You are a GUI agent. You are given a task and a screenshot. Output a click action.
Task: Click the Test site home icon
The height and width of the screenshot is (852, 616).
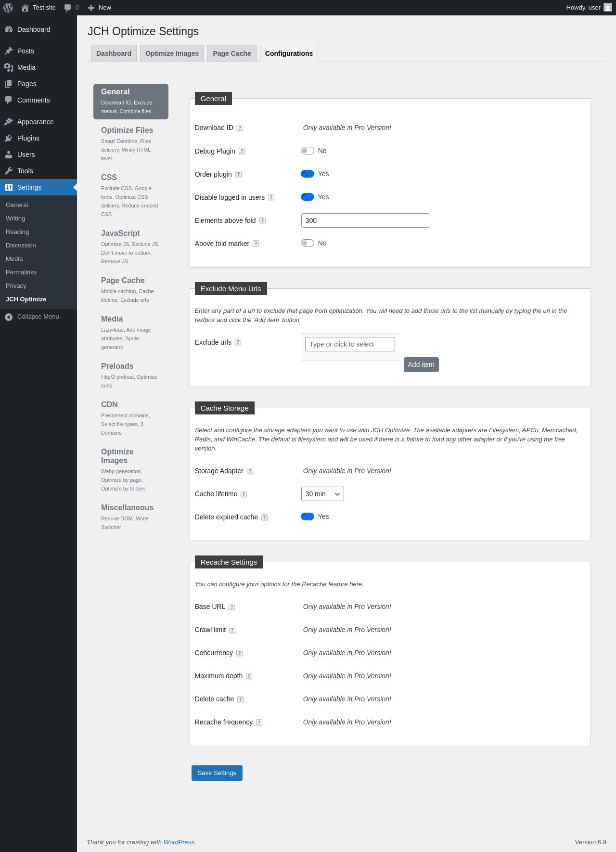(25, 8)
